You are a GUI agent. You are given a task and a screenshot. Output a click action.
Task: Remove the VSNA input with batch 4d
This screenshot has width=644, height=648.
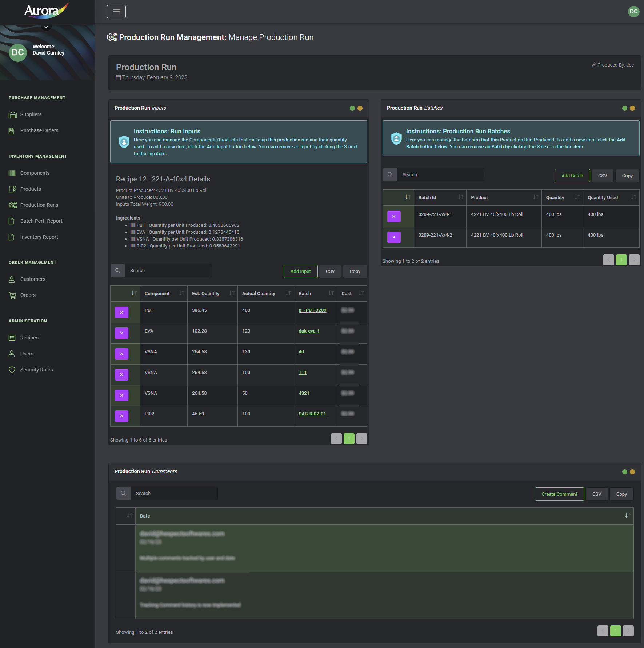[x=121, y=354]
